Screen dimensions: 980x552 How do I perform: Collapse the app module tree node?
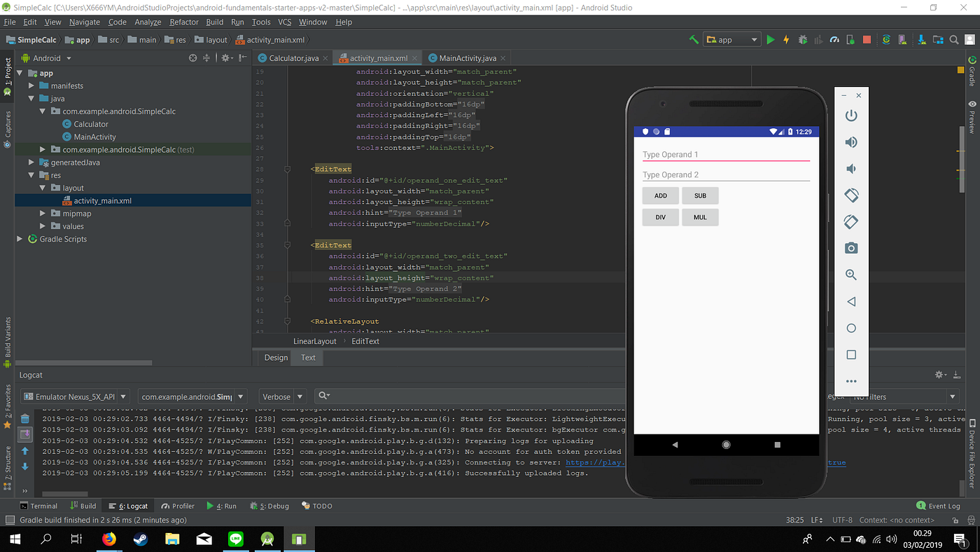20,73
